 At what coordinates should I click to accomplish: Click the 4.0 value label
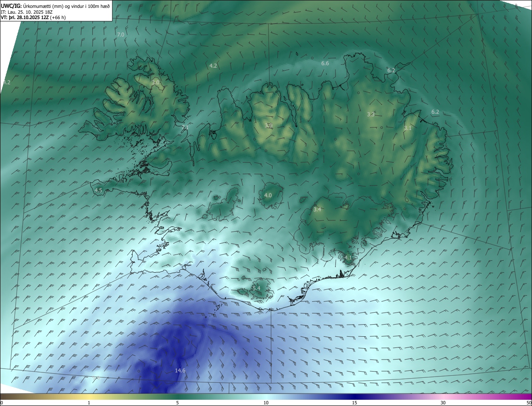coord(268,195)
